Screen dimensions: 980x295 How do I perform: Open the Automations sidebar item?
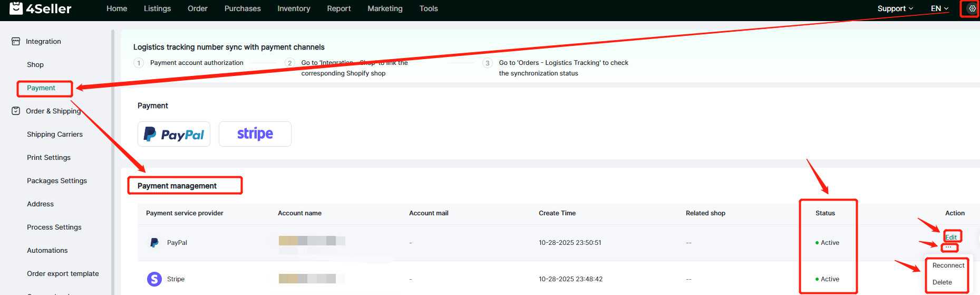tap(47, 251)
